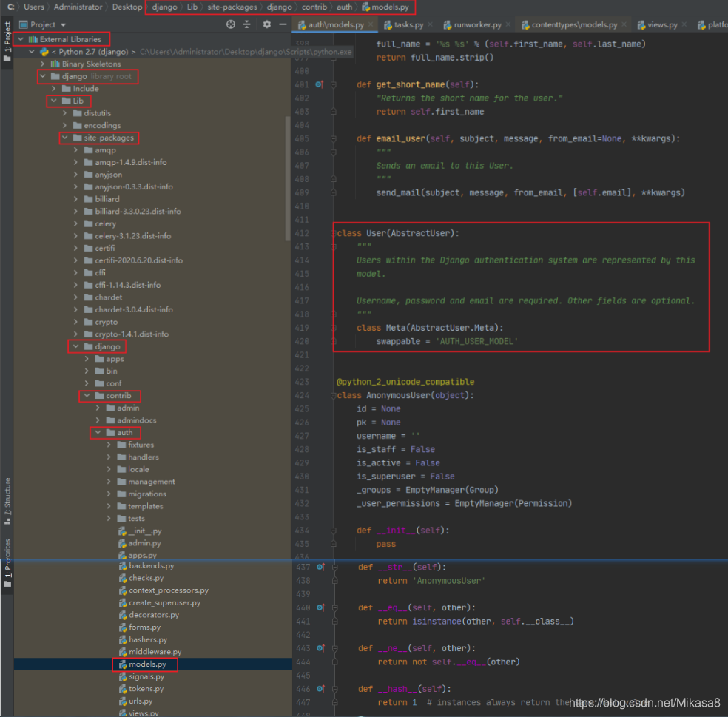728x717 pixels.
Task: Open the 1: Project side tool window
Action: (x=7, y=41)
